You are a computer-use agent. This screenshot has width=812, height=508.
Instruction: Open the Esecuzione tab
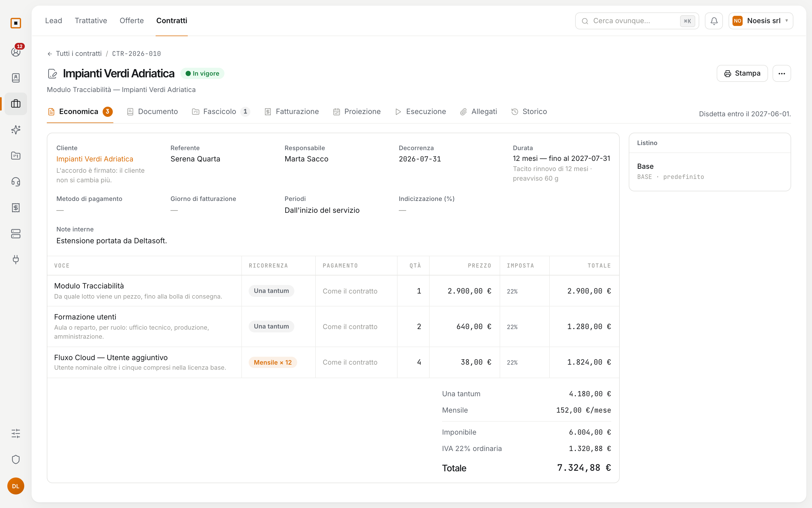pos(421,111)
